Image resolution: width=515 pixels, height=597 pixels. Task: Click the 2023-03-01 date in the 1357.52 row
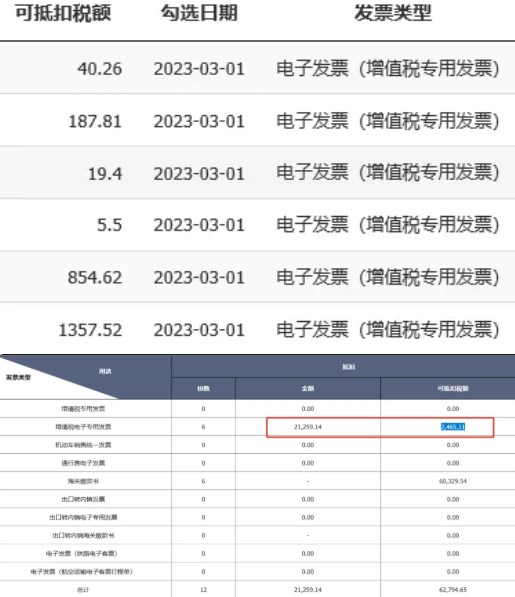(199, 330)
